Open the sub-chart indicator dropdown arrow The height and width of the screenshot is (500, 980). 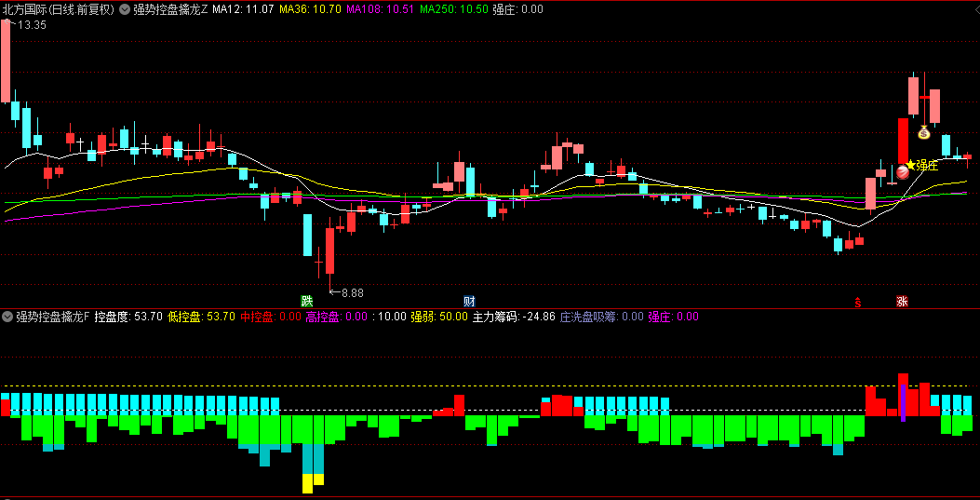tap(7, 317)
